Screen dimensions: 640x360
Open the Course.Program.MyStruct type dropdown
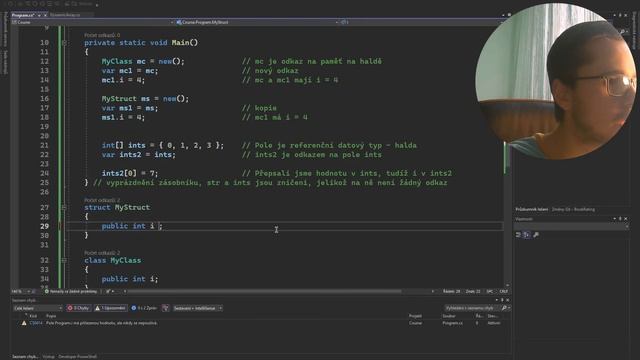(x=257, y=22)
